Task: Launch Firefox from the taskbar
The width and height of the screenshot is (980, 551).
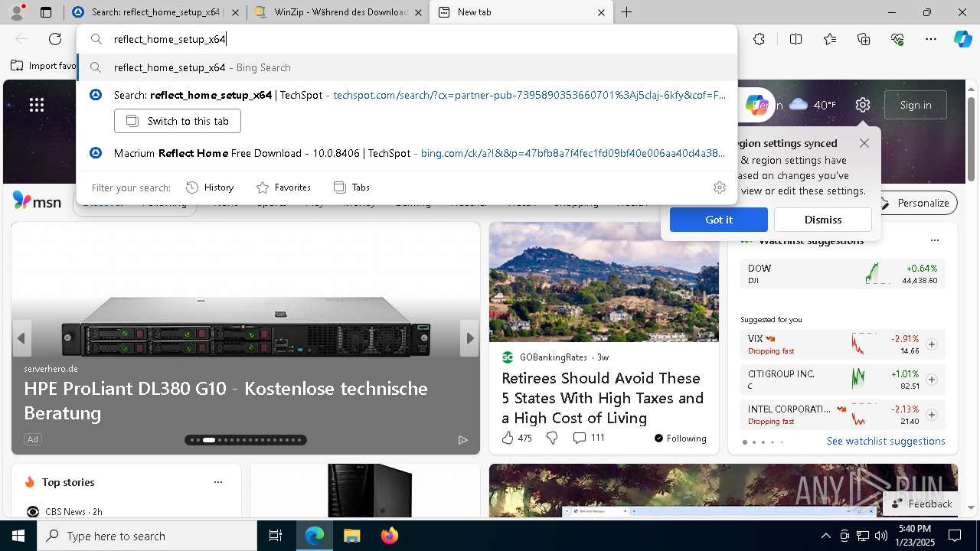Action: click(x=389, y=536)
